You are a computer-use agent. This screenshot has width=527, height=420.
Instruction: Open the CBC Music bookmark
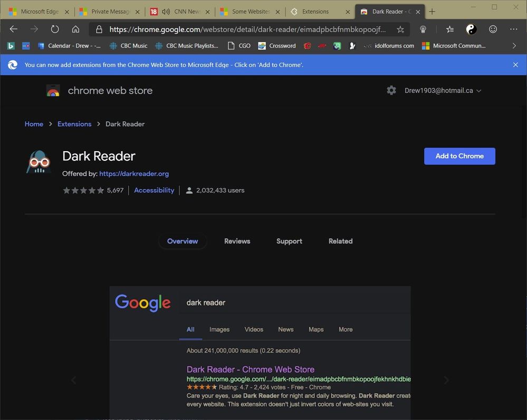click(128, 46)
